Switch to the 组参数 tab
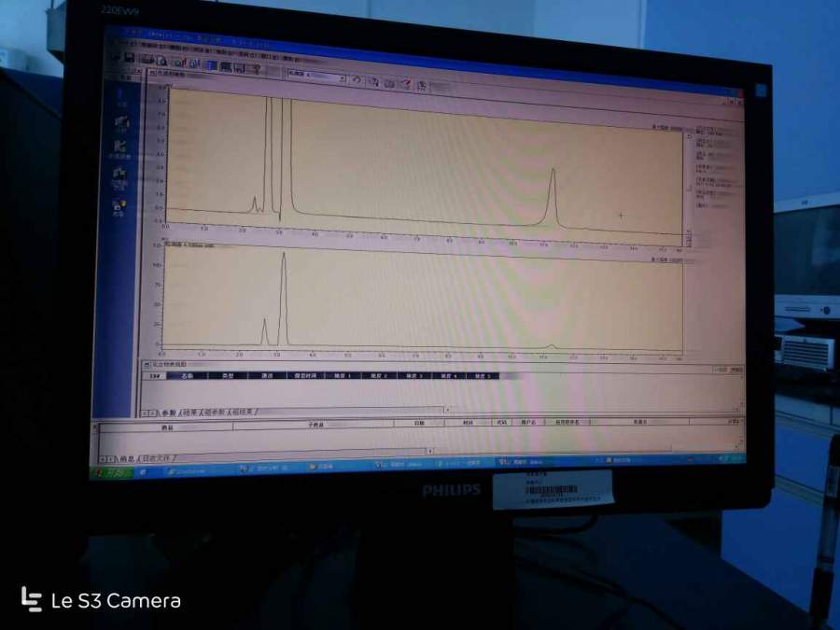The width and height of the screenshot is (840, 630). pyautogui.click(x=216, y=413)
